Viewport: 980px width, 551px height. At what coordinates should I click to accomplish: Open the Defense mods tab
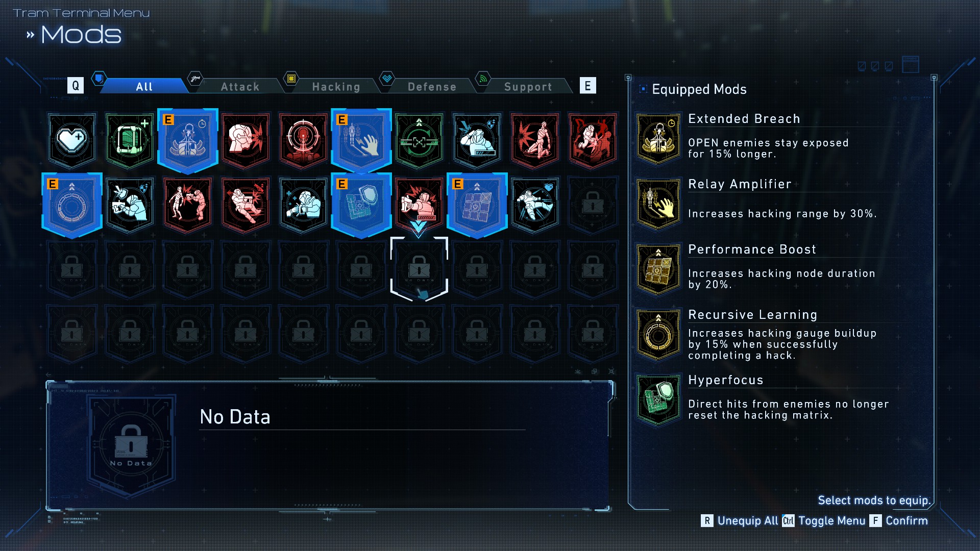pyautogui.click(x=431, y=87)
